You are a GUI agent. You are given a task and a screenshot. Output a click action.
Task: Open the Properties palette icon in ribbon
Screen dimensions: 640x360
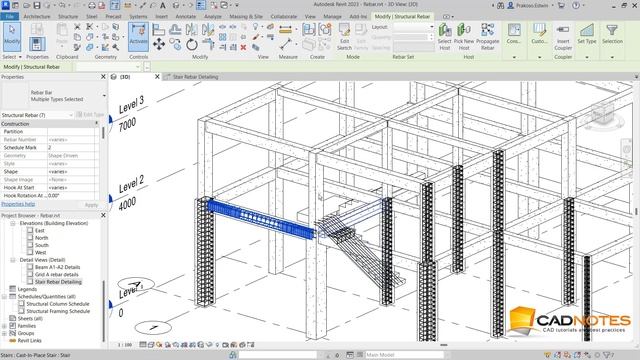pyautogui.click(x=37, y=44)
